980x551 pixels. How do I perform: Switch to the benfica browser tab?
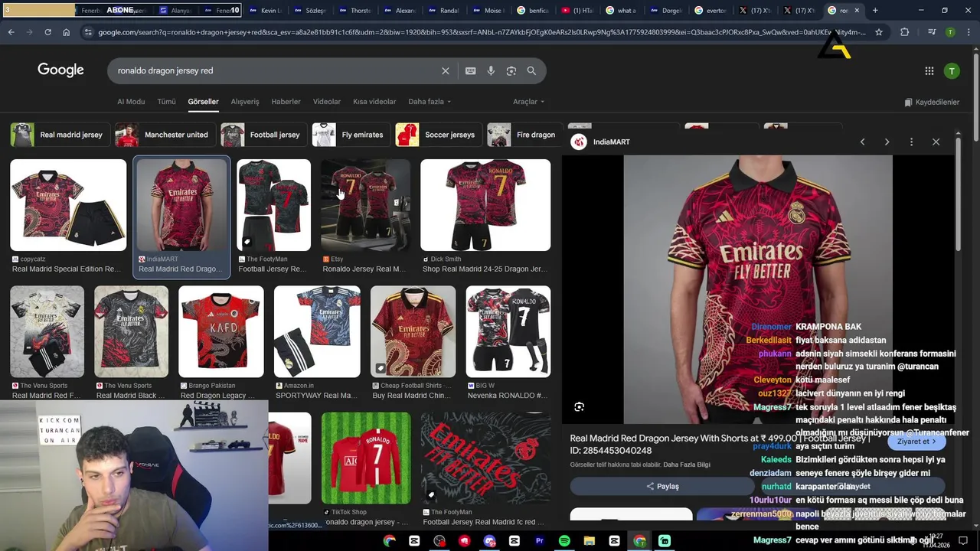point(533,11)
